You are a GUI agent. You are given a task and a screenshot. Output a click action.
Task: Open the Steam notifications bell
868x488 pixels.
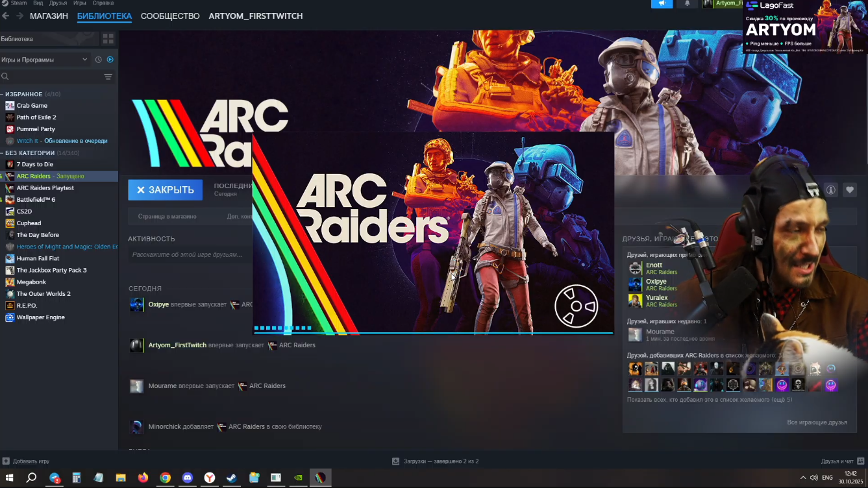click(x=687, y=3)
